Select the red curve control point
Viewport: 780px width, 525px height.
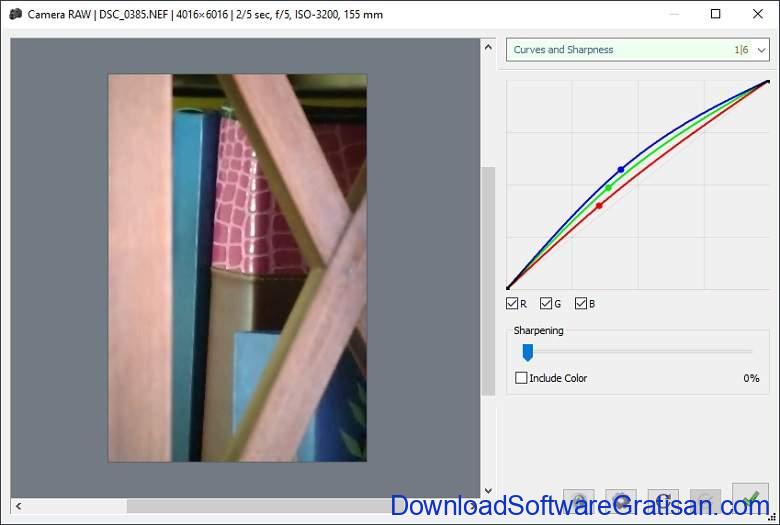pos(599,206)
